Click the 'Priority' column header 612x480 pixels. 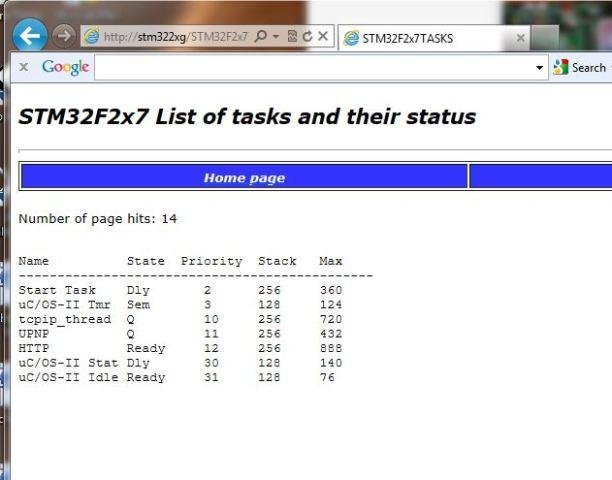212,261
